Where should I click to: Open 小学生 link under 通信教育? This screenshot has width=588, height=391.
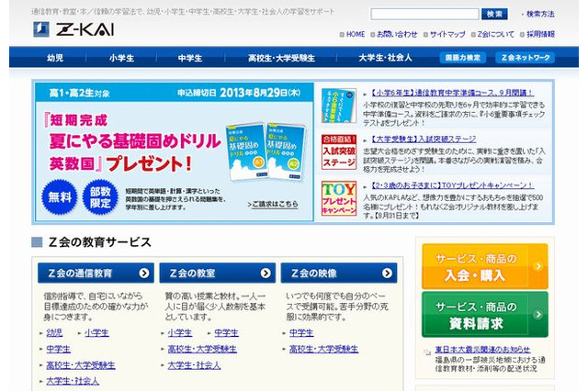pos(96,333)
